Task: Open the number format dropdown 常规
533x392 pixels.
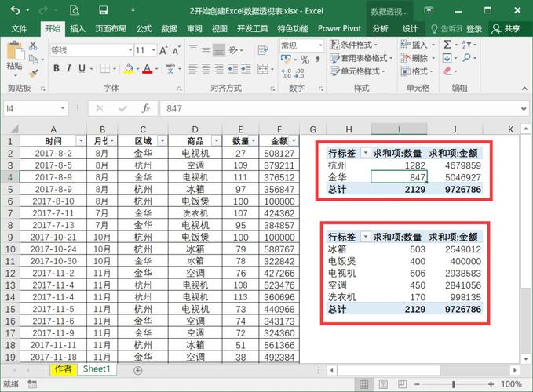Action: tap(320, 45)
